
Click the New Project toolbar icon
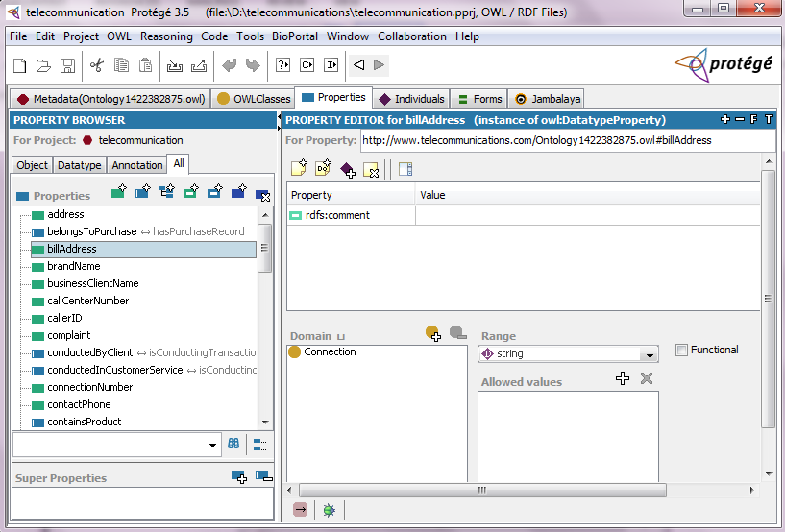click(x=19, y=65)
